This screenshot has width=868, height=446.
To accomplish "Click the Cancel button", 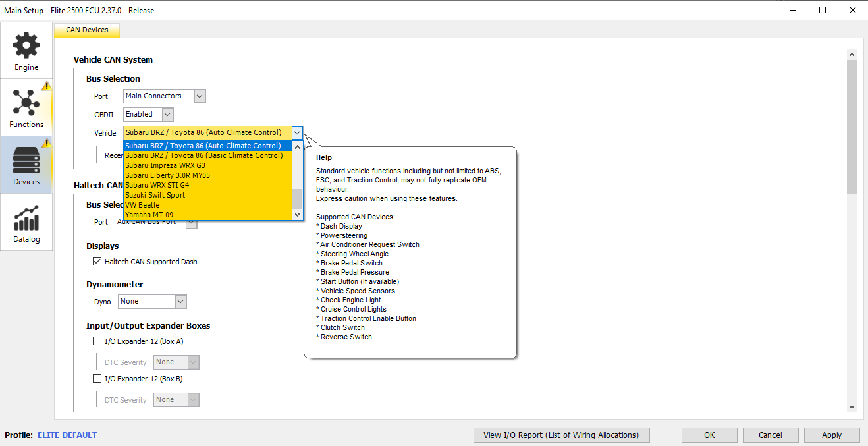I will 771,435.
